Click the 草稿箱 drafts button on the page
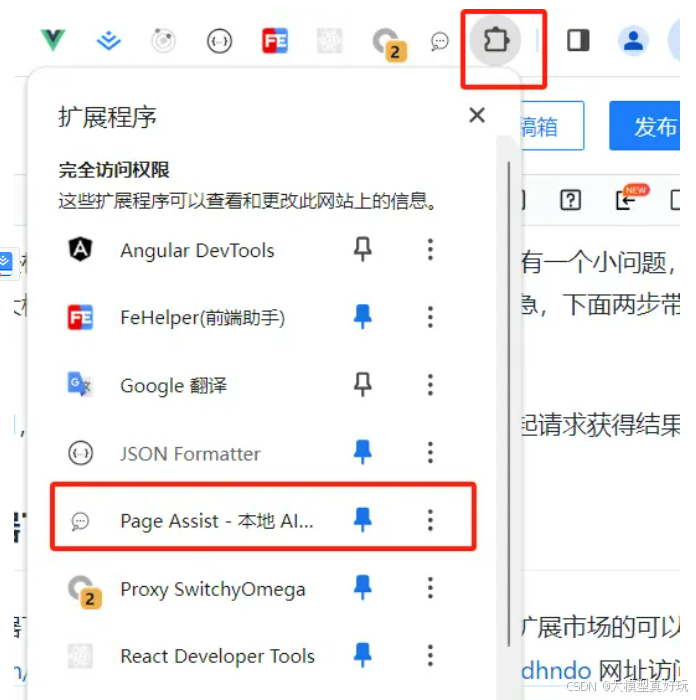Viewport: 696px width, 700px height. click(x=552, y=126)
